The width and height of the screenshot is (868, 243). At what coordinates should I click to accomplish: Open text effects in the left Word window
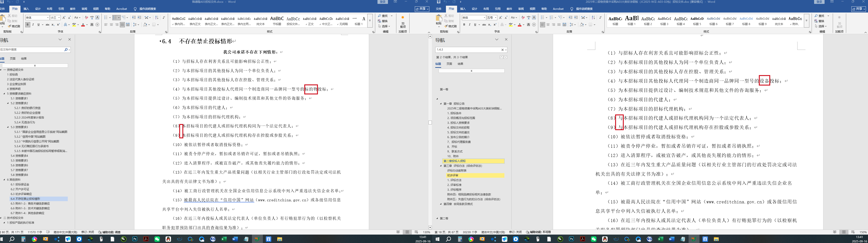click(x=66, y=25)
